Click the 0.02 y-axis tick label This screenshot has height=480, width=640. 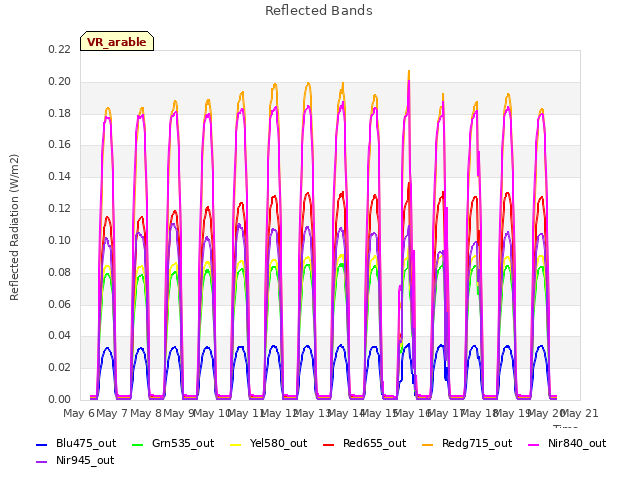[x=60, y=367]
